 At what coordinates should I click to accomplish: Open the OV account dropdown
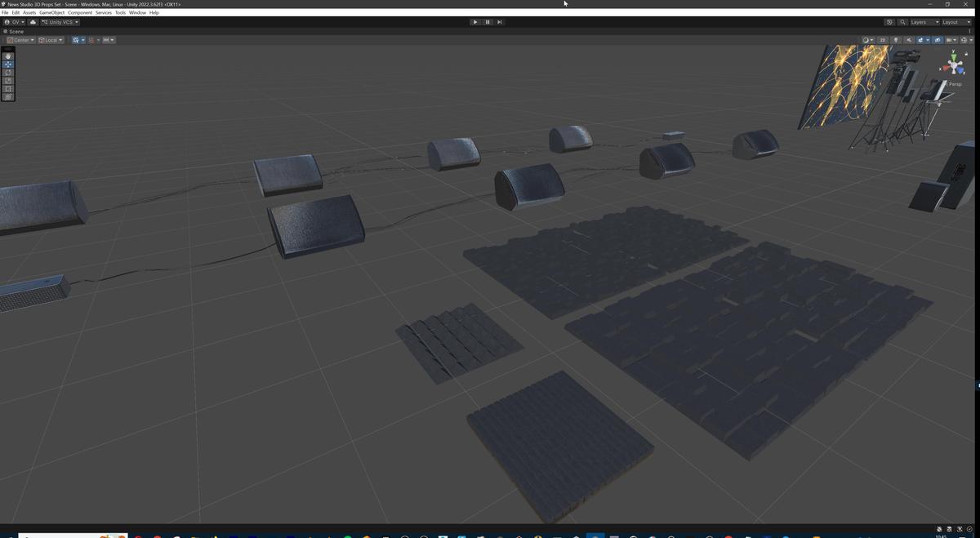click(14, 22)
